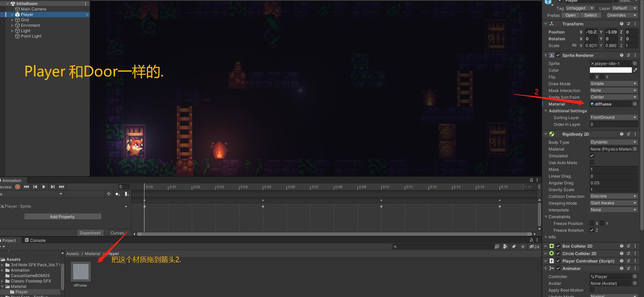Viewport: 644px width, 297px height.
Task: Toggle hidden packages visibility eye icon
Action: coord(534,247)
